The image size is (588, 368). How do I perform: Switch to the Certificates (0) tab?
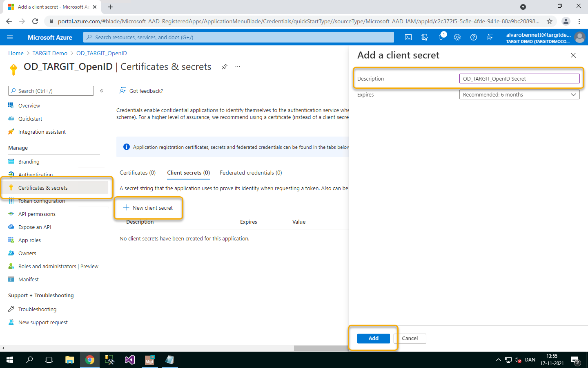[138, 173]
